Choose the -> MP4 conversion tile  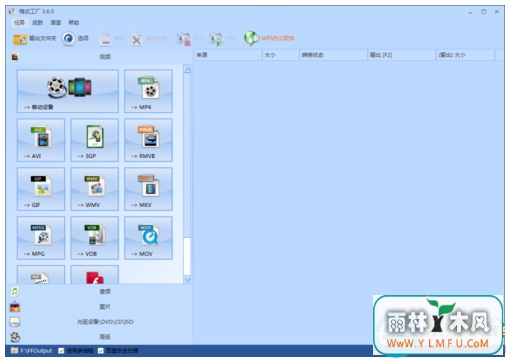[148, 91]
